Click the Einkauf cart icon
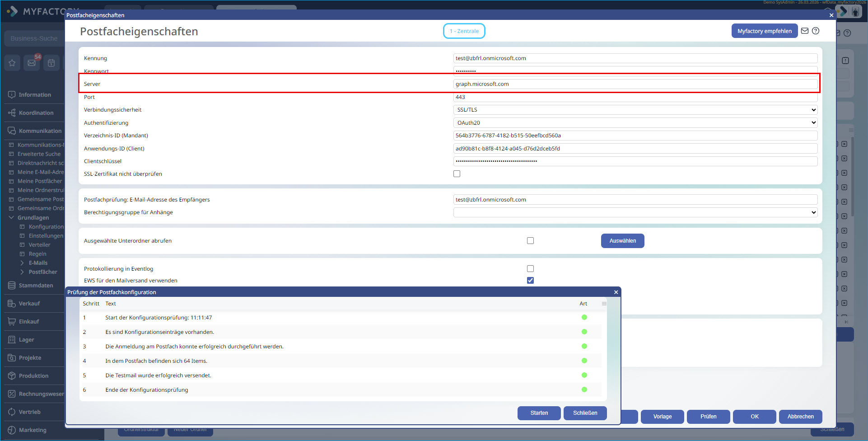 coord(12,322)
